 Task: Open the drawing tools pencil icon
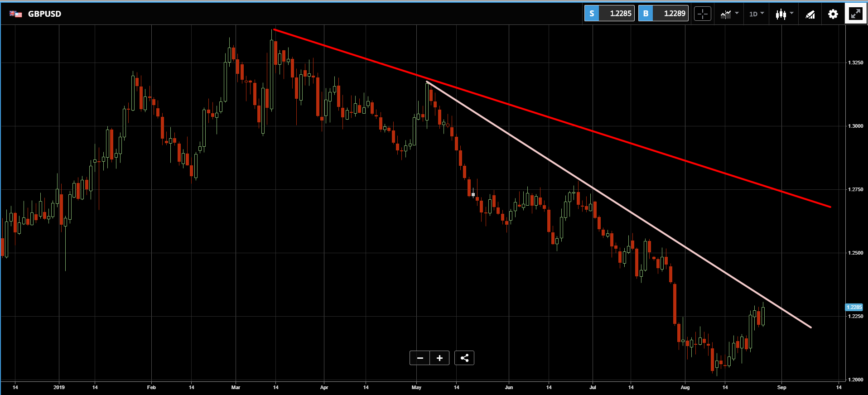810,14
